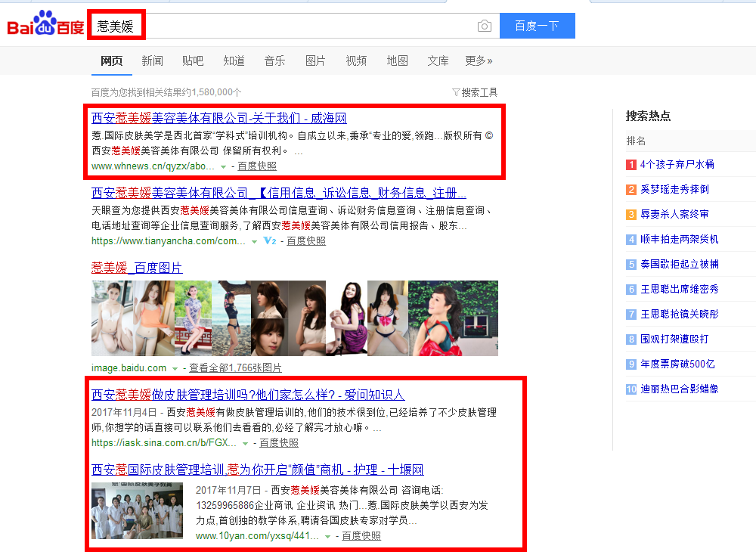Click the 搜索工具 filter funnel icon
Screen dimensions: 756x555
pos(456,92)
